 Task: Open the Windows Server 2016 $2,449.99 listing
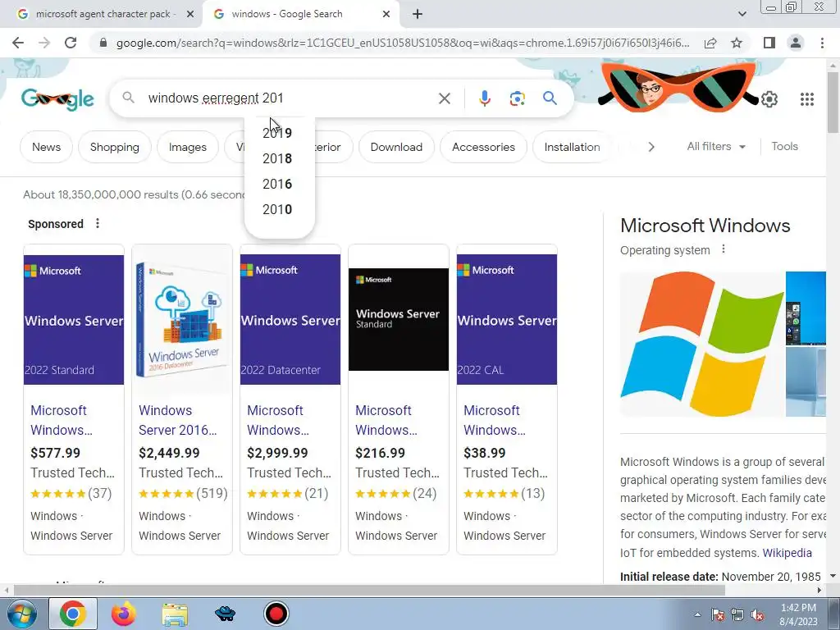click(x=177, y=420)
